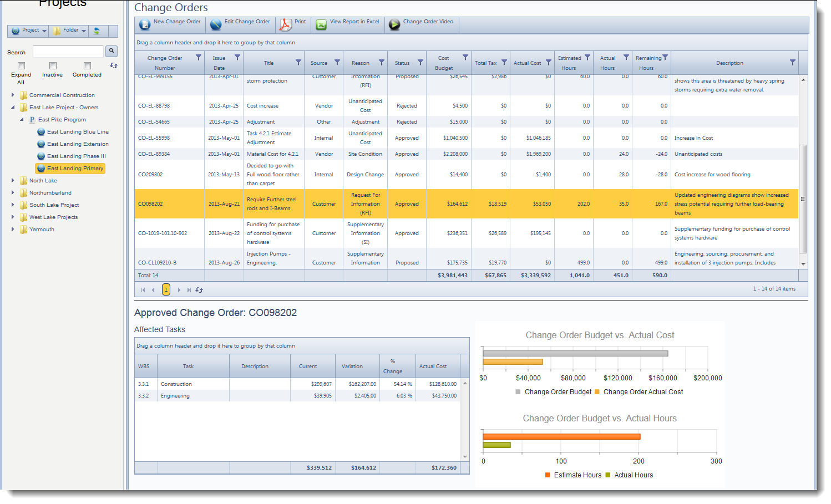831x504 pixels.
Task: Reload the grid using the refresh icon below checkboxes
Action: pyautogui.click(x=113, y=65)
